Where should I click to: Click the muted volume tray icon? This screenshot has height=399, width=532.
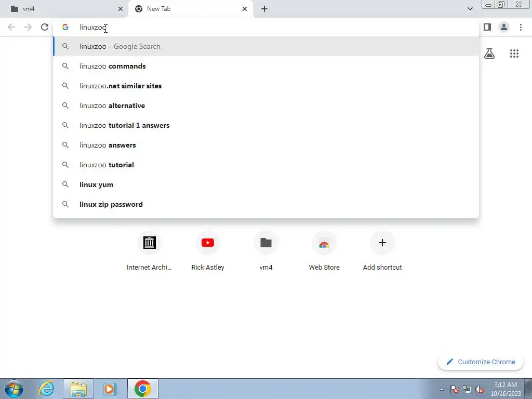(480, 389)
